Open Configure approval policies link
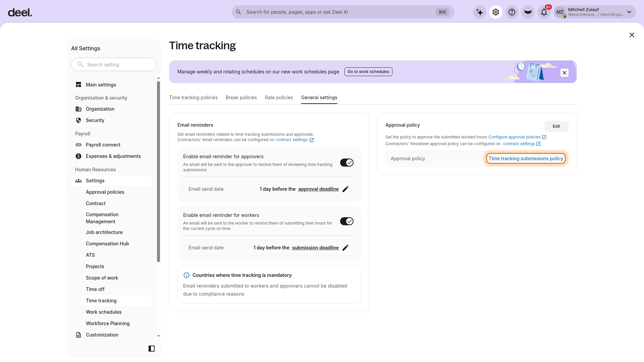This screenshot has height=362, width=644. pyautogui.click(x=517, y=137)
